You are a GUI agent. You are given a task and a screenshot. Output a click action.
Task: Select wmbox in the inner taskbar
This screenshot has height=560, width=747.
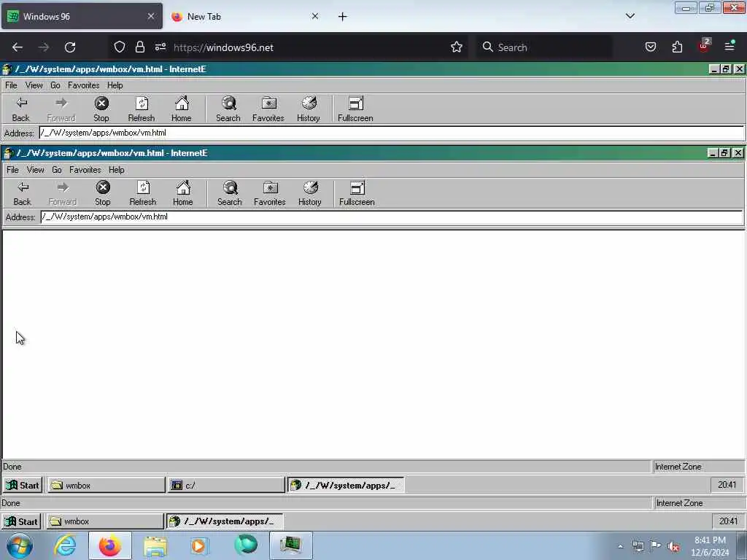107,485
